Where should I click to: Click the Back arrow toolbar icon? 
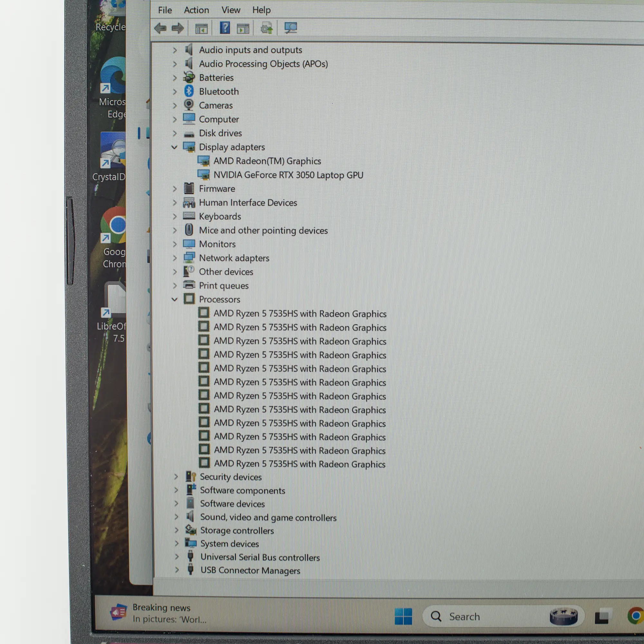(x=160, y=28)
